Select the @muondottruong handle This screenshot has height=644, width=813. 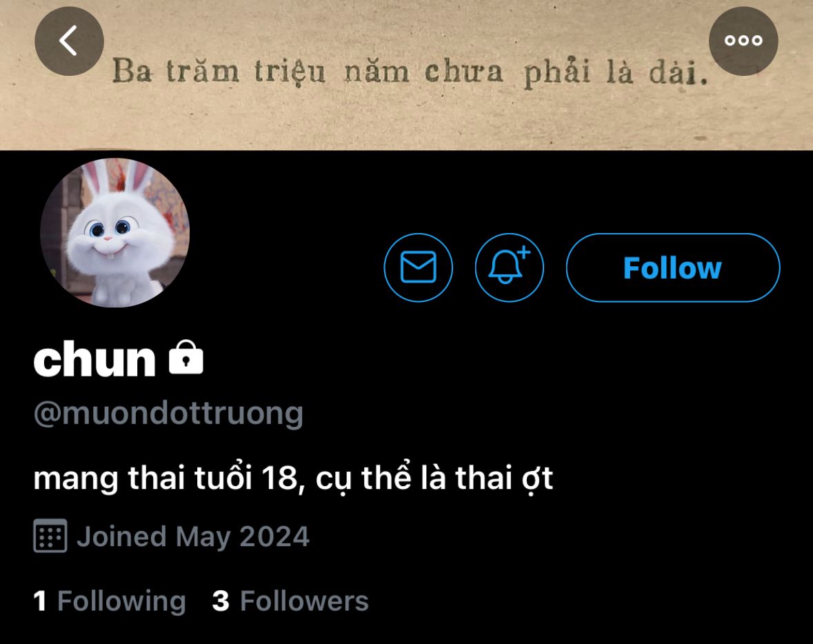point(168,414)
